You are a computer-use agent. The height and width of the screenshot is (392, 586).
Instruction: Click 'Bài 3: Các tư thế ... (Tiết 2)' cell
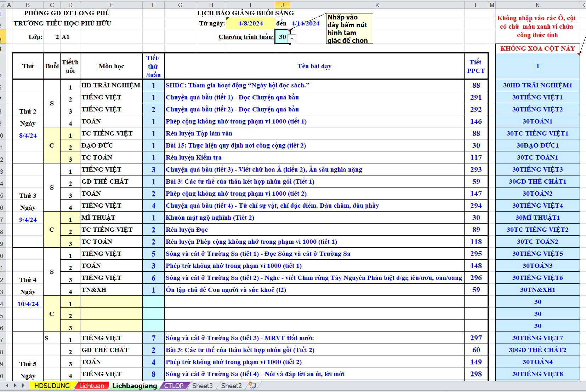pos(314,350)
